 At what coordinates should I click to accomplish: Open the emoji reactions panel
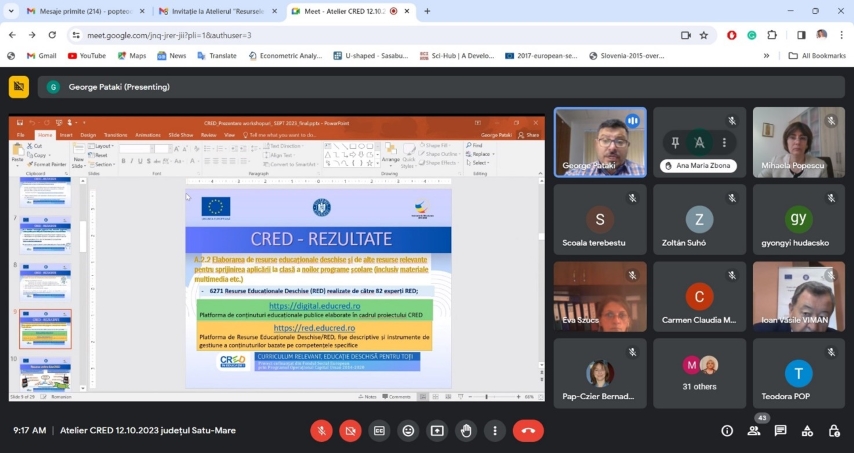(x=408, y=431)
